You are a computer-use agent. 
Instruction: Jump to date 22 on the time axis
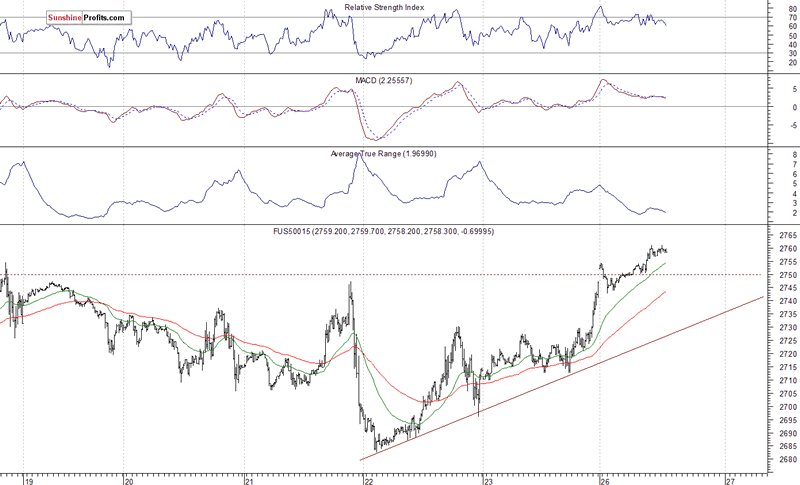[367, 478]
